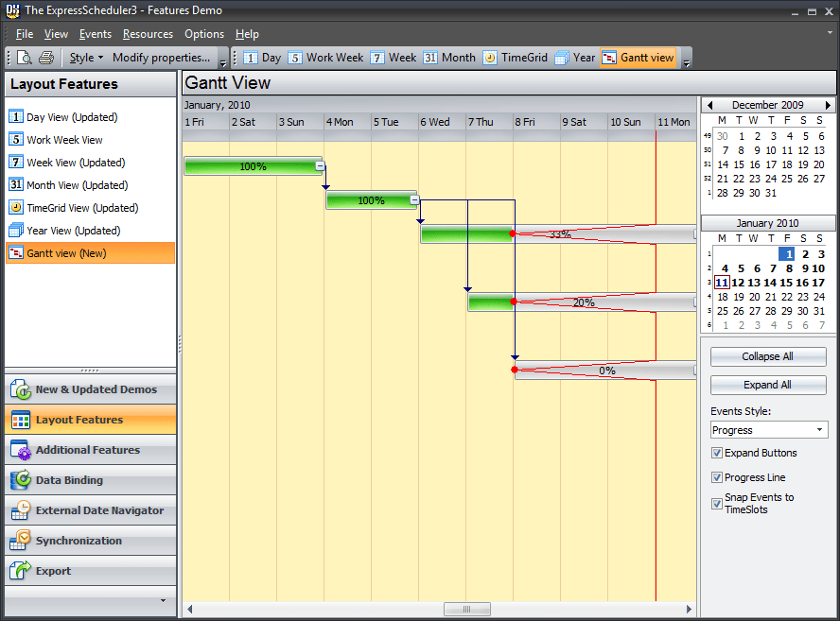
Task: Click the horizontal scrollbar thumb
Action: click(466, 609)
